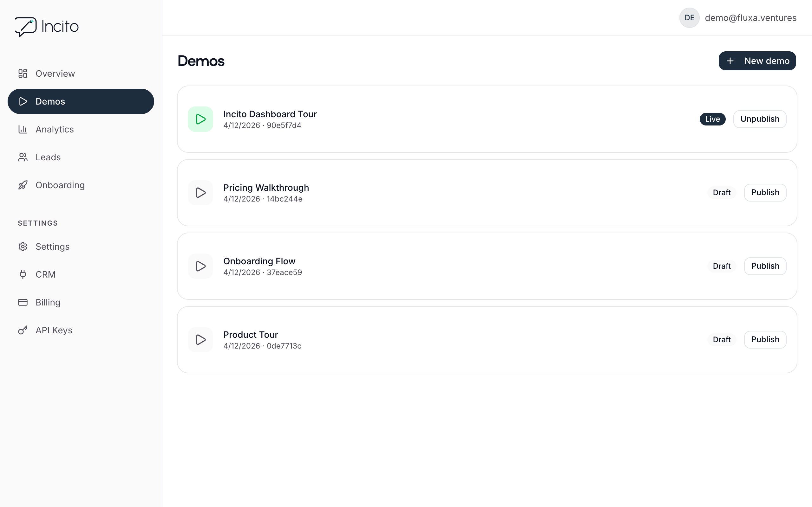
Task: Click the New demo button
Action: pos(757,61)
